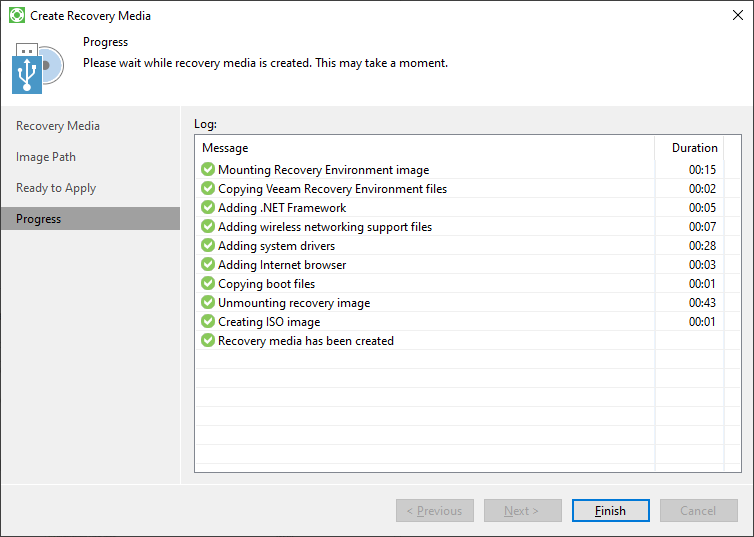The width and height of the screenshot is (754, 537).
Task: Click green check beside Unmounting recovery image
Action: point(208,303)
